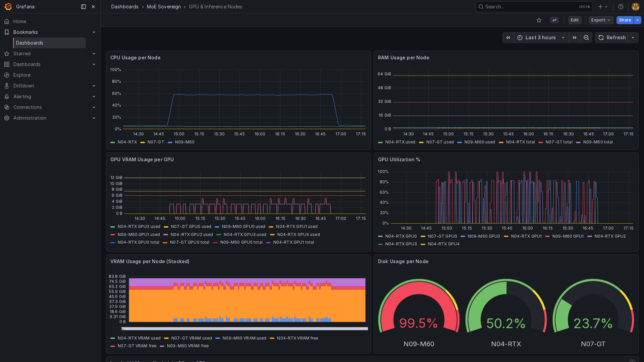Open Alerting via the bell icon

click(x=22, y=97)
